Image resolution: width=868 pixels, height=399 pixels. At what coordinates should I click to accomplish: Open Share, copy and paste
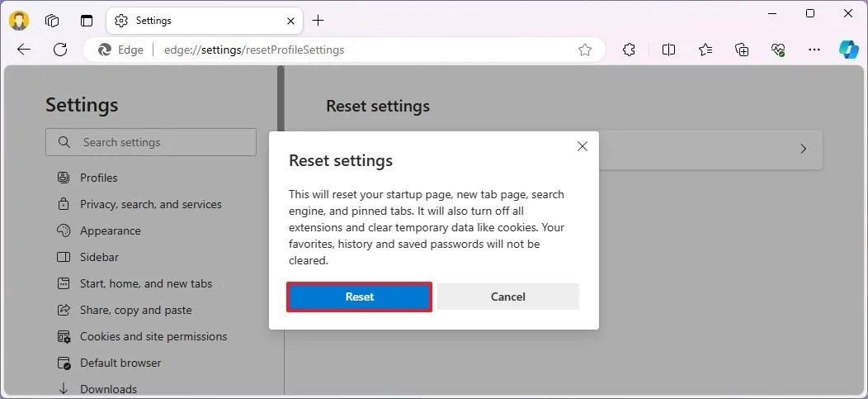125,311
